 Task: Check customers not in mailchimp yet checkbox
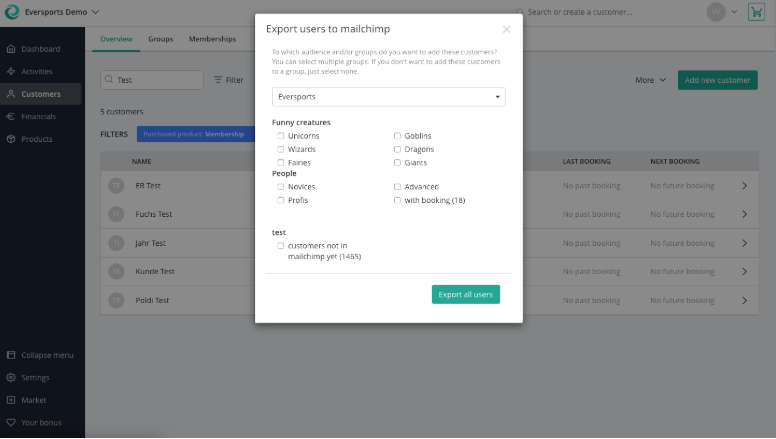pyautogui.click(x=281, y=245)
